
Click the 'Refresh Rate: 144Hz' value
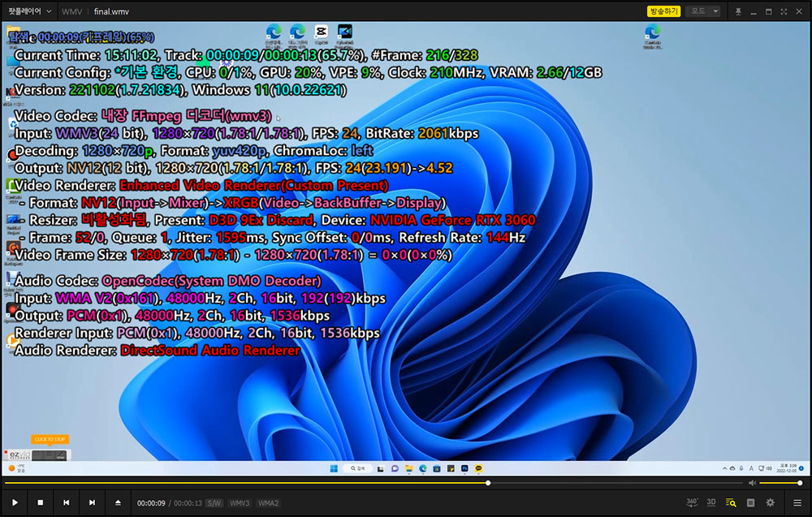click(x=462, y=238)
